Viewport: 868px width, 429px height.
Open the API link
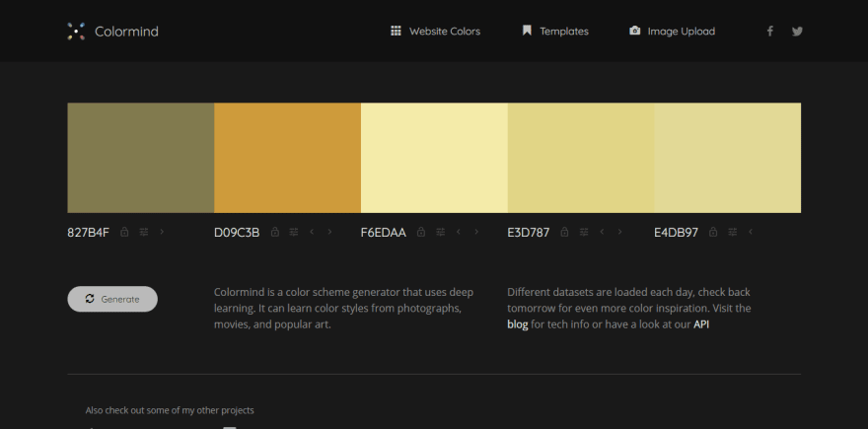click(701, 324)
